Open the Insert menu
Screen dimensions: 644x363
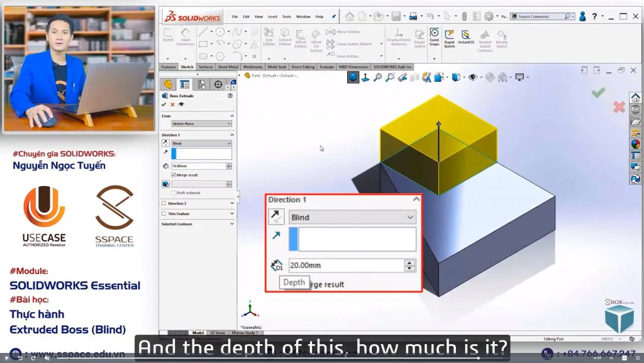[272, 17]
